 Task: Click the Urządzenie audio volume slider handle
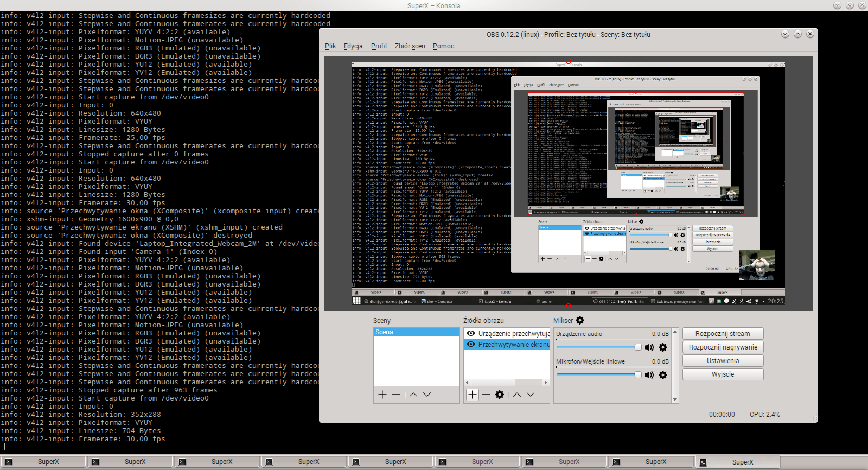click(638, 347)
